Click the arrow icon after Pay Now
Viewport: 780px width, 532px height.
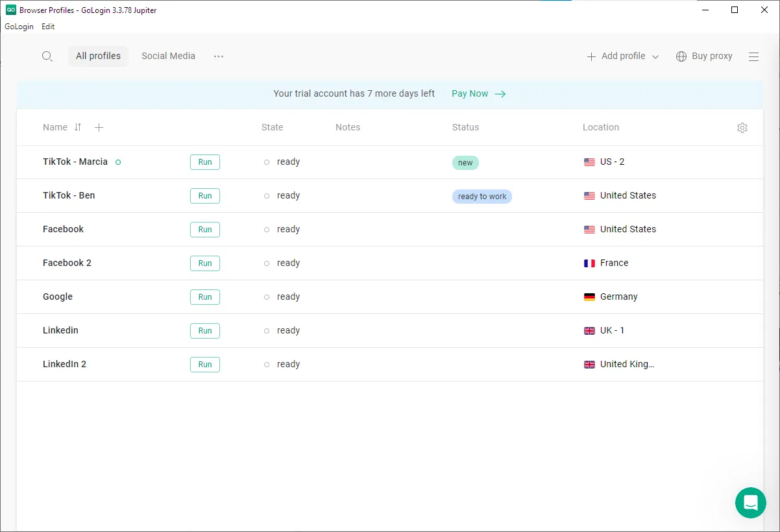tap(500, 94)
